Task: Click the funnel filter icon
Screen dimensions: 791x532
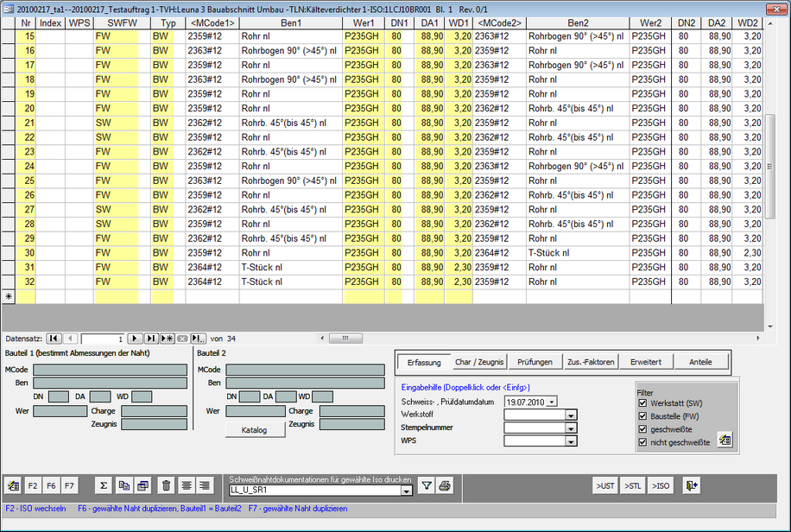Action: 426,486
